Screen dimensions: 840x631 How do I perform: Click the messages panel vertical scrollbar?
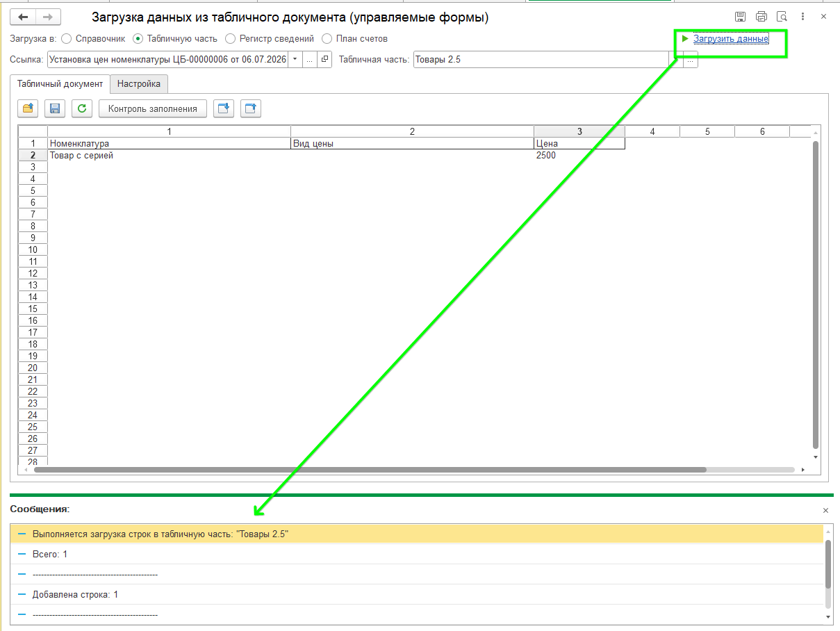[x=827, y=564]
